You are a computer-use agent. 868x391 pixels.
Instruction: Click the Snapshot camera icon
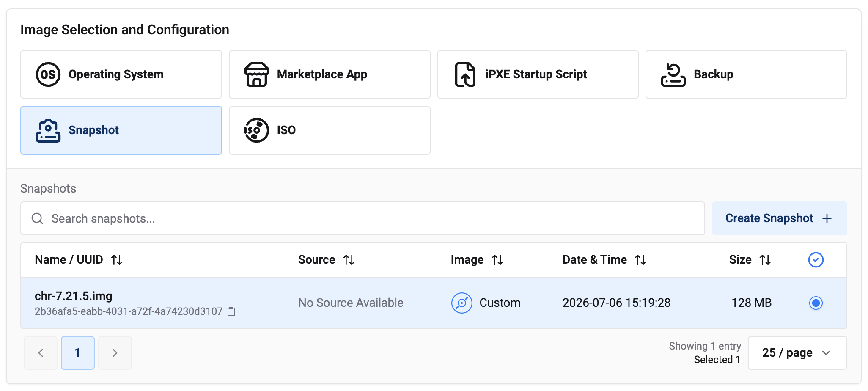pyautogui.click(x=48, y=131)
